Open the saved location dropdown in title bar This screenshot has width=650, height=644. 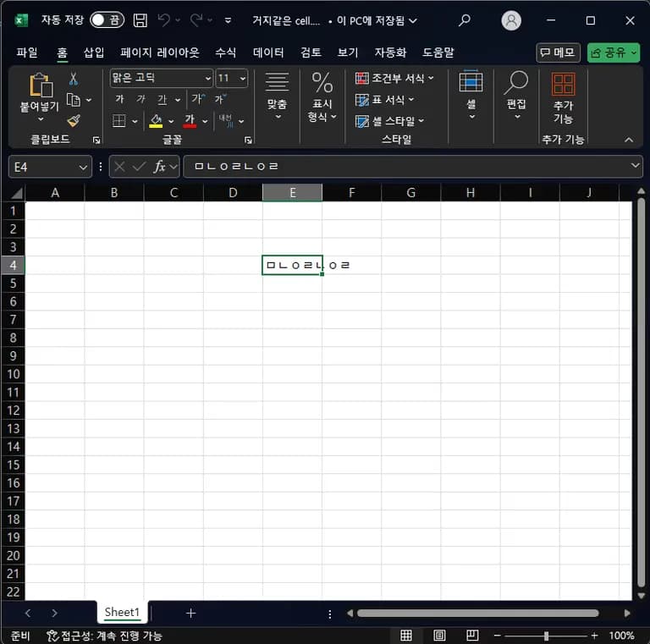(x=413, y=20)
